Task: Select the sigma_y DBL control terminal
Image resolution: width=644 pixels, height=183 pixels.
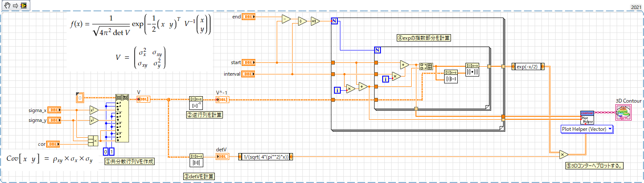Action: 54,120
